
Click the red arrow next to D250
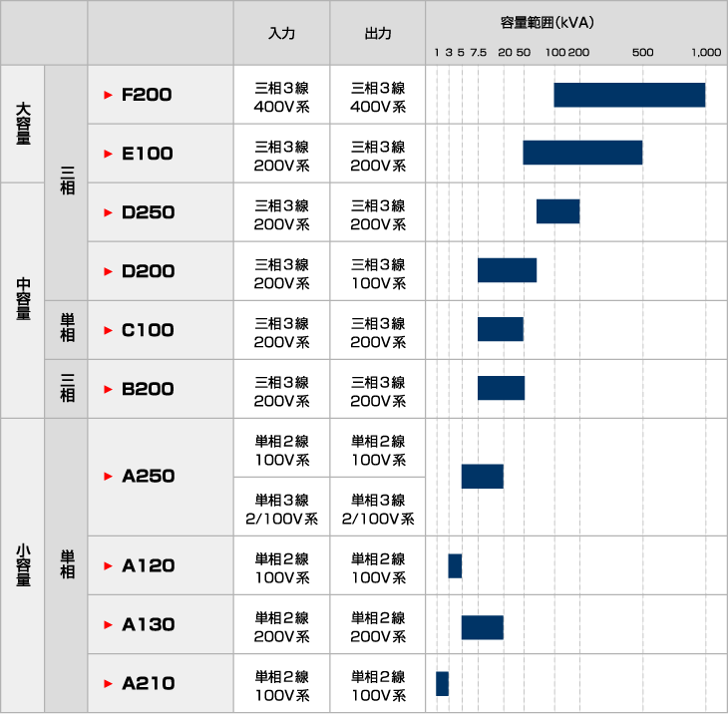pos(108,213)
